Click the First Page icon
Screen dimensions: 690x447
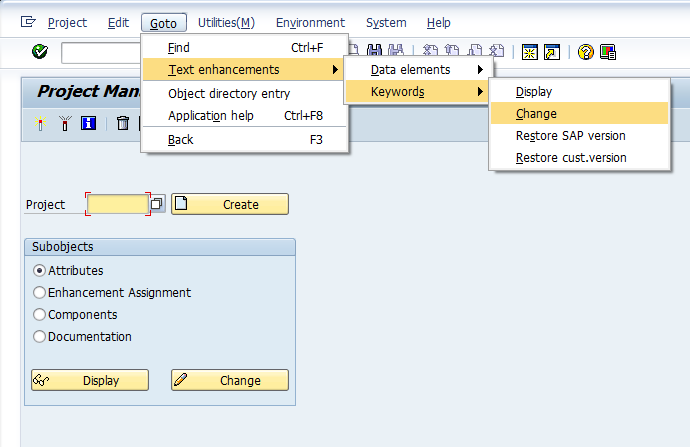[x=430, y=51]
